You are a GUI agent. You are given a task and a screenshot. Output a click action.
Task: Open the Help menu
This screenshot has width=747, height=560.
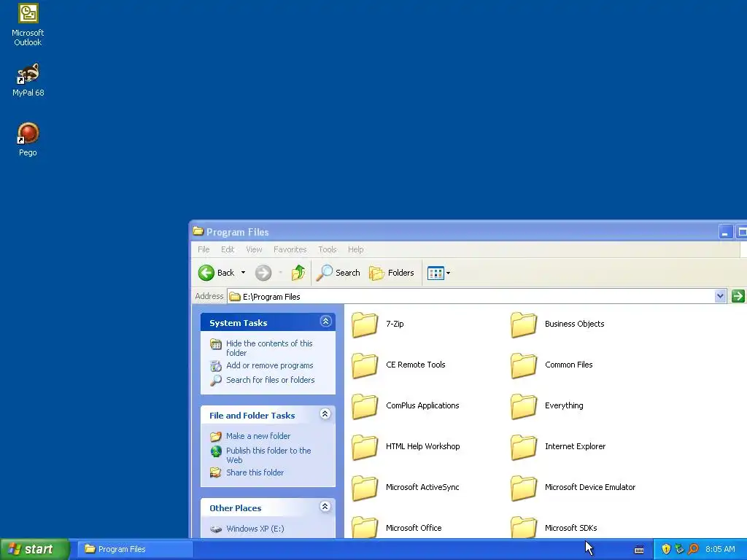point(355,249)
